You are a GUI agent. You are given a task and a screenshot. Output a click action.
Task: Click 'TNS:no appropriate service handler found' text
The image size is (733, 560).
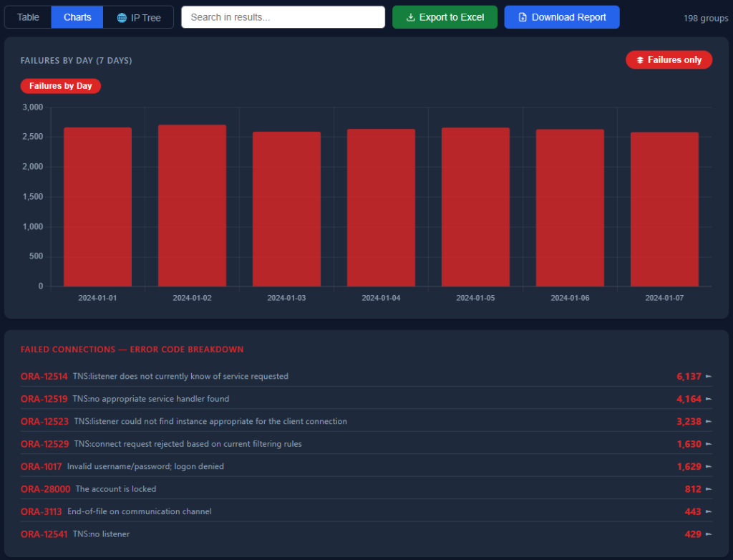(x=151, y=399)
